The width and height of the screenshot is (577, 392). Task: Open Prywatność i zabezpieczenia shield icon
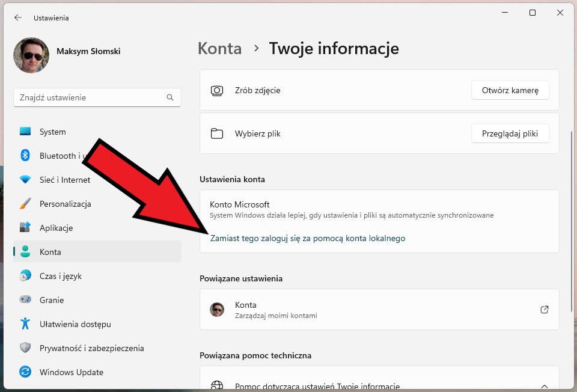25,348
